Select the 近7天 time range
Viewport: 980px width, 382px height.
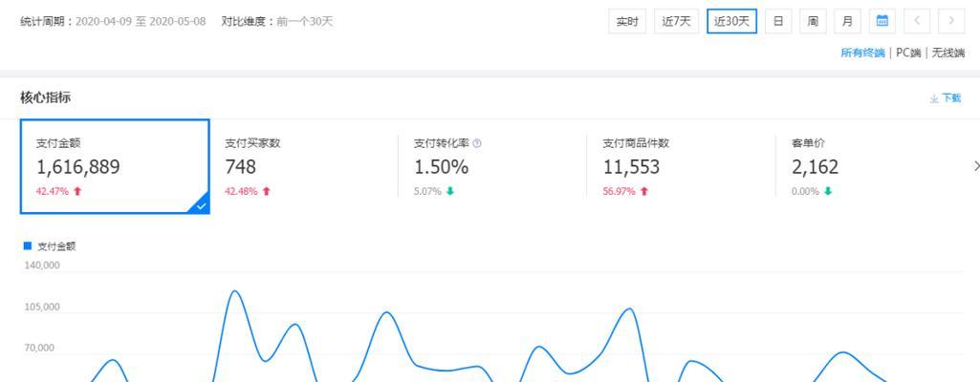(x=676, y=21)
